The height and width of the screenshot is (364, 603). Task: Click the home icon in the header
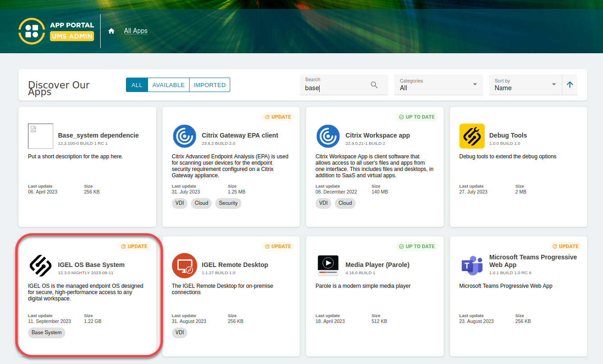(x=111, y=31)
